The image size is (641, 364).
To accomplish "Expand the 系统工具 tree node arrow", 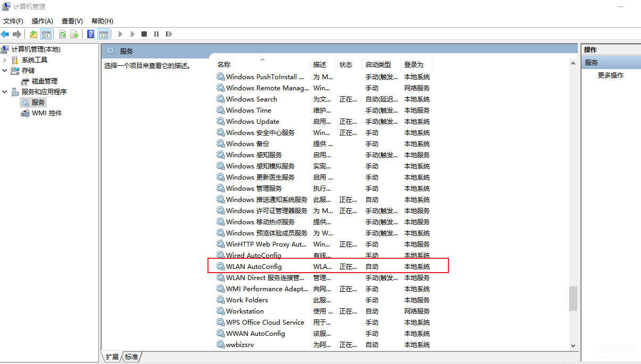I will coord(5,60).
